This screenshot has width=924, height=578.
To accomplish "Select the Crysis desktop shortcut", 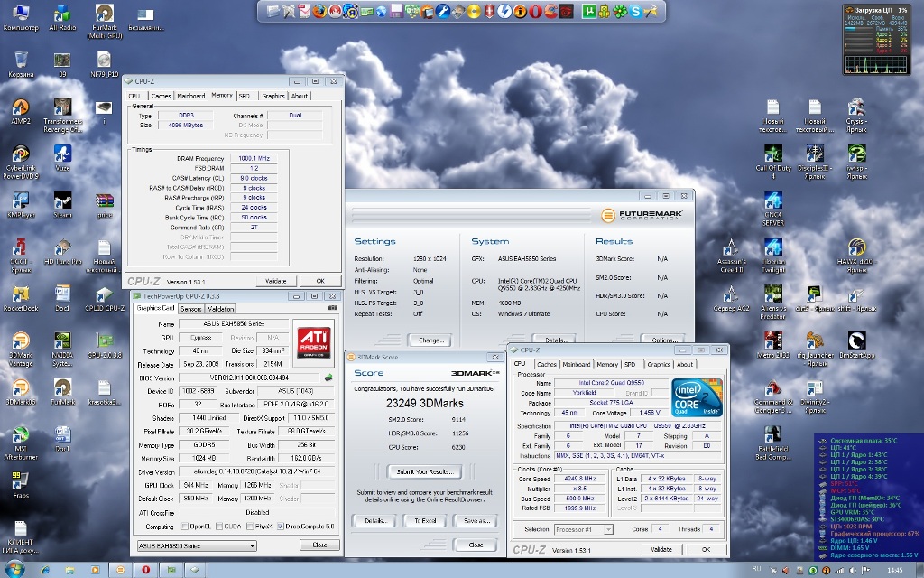I will [x=856, y=116].
